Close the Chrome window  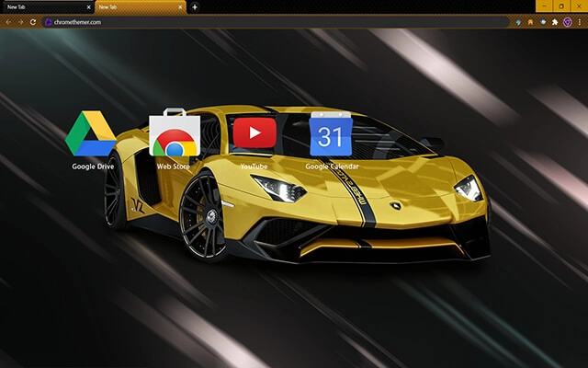[x=579, y=6]
